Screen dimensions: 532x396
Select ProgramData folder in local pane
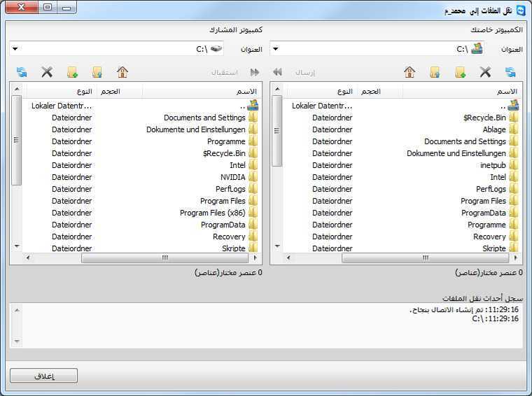click(x=484, y=213)
